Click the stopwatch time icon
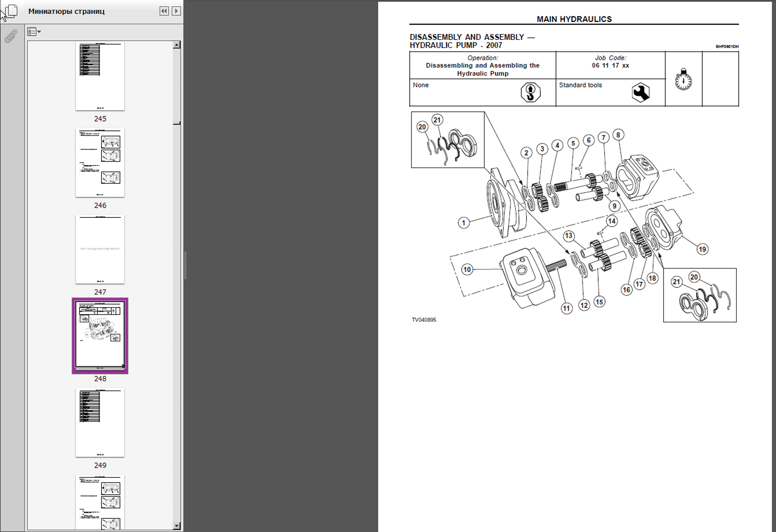The width and height of the screenshot is (776, 532). [683, 80]
